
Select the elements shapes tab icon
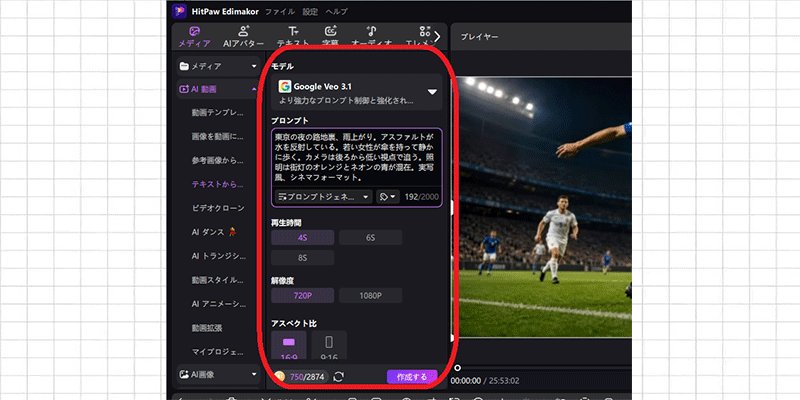pos(424,32)
